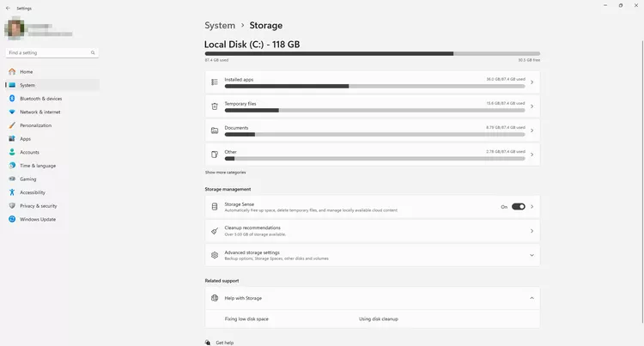Click the Cleanup recommendations broom icon
The height and width of the screenshot is (346, 644).
click(x=215, y=231)
